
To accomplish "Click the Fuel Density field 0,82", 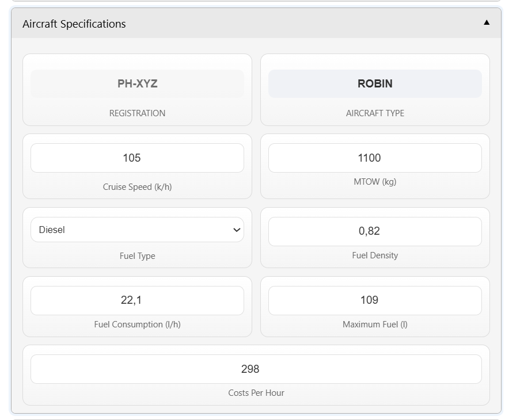I will pyautogui.click(x=375, y=231).
